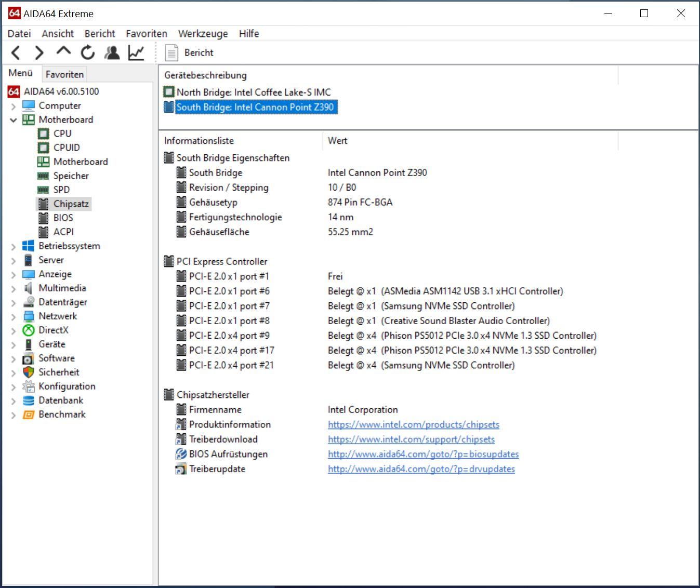The height and width of the screenshot is (588, 700).
Task: Click the Datenbank database icon
Action: tap(28, 400)
